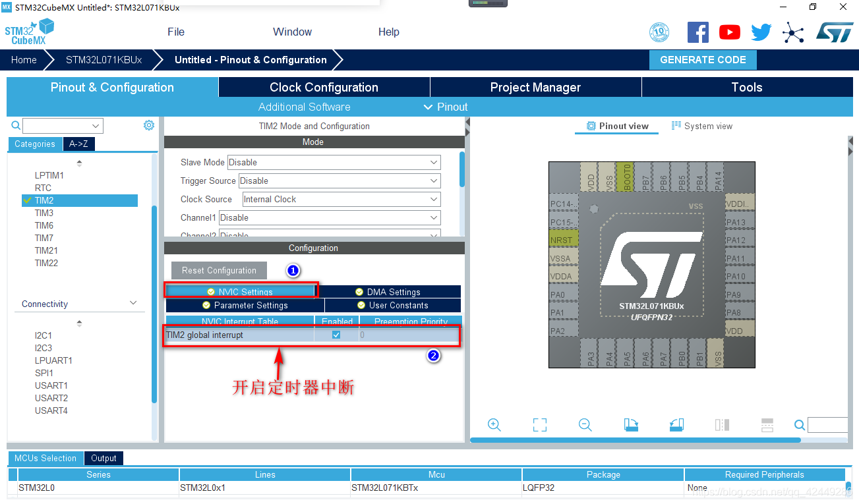Open the Facebook link icon
The image size is (859, 504).
click(698, 32)
